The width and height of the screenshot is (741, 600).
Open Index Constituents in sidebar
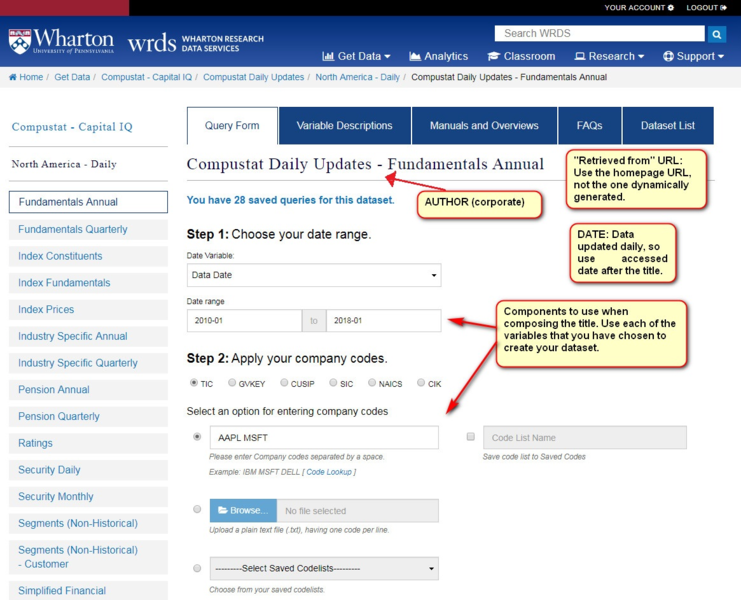(88, 256)
